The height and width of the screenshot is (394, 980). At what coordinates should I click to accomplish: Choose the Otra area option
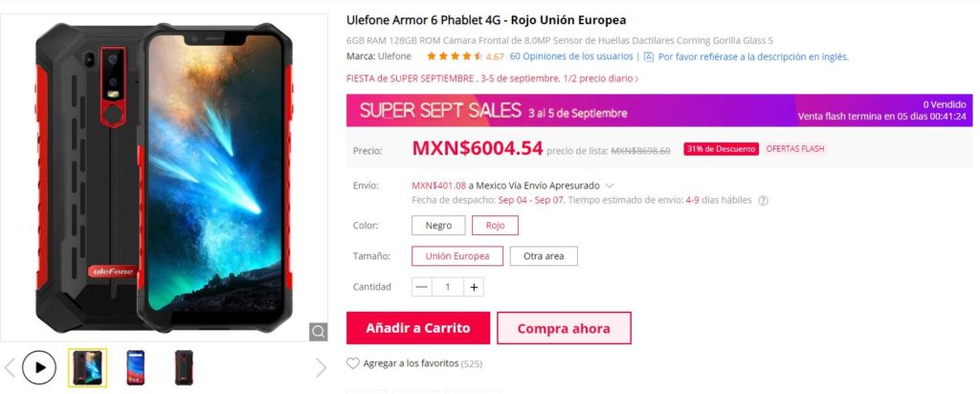[x=544, y=256]
